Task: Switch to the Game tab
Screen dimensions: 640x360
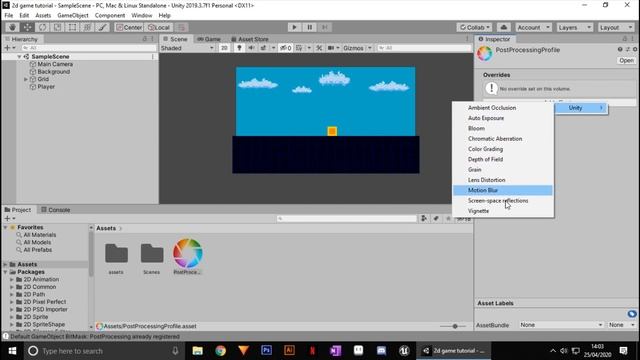Action: pyautogui.click(x=209, y=39)
